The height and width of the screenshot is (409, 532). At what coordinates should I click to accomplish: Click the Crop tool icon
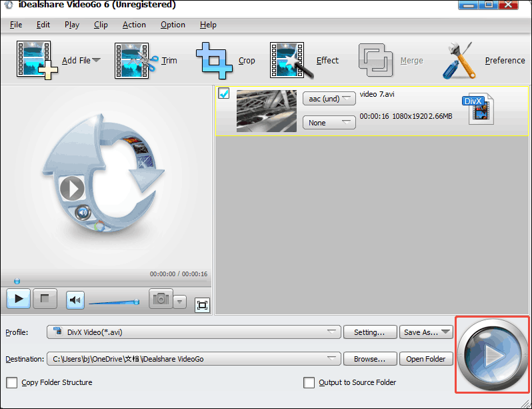pyautogui.click(x=214, y=61)
